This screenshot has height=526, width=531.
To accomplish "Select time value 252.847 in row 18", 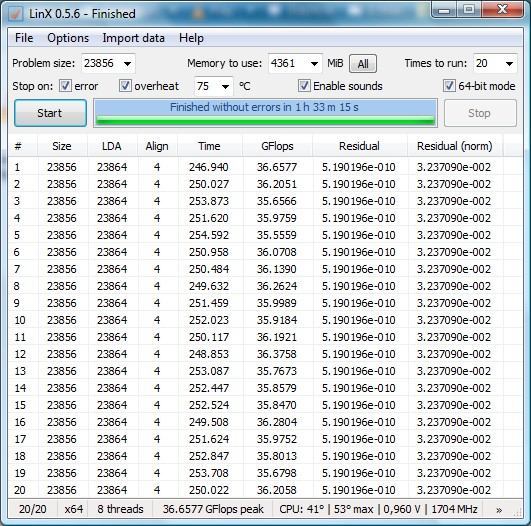I will coord(209,456).
